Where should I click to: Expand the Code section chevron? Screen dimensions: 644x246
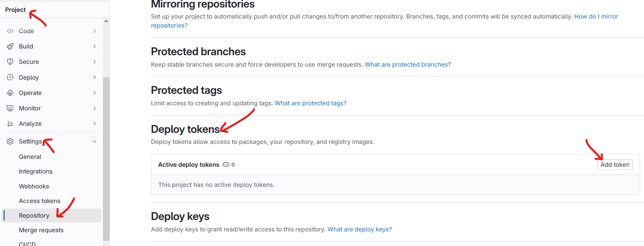click(x=95, y=31)
